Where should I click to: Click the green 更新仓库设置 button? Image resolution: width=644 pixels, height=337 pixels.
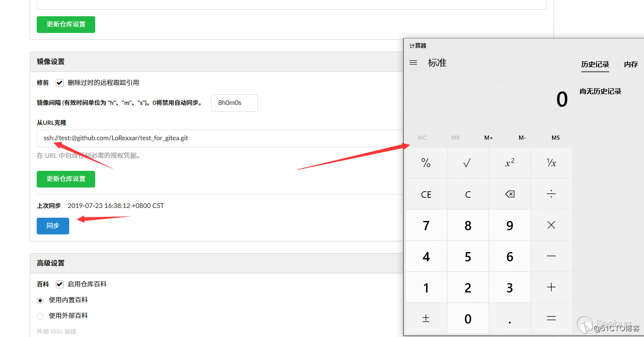[x=65, y=179]
